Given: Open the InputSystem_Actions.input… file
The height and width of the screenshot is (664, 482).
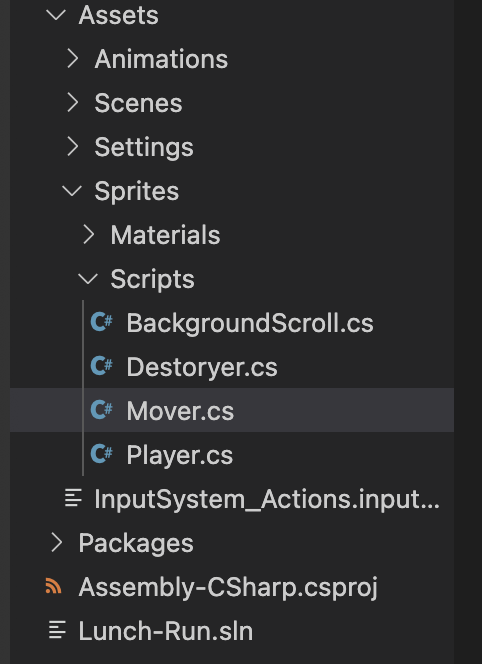Looking at the screenshot, I should 267,499.
